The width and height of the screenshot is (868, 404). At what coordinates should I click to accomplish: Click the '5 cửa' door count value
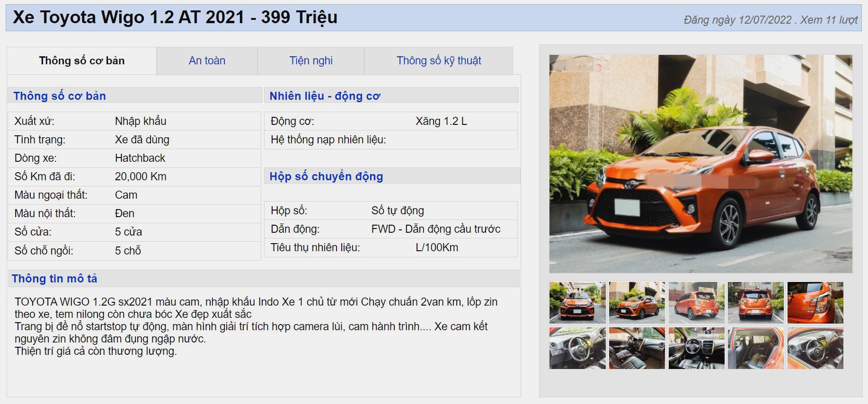128,232
